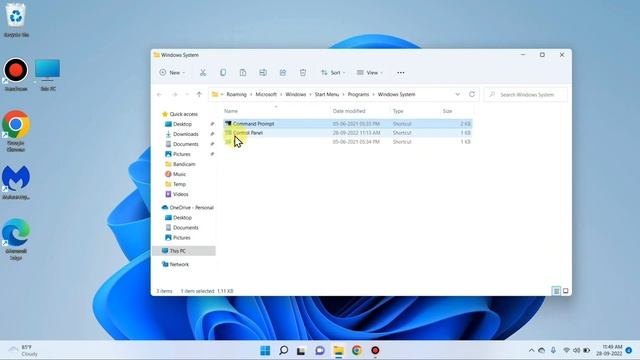This screenshot has width=640, height=360.
Task: Open the See more ellipsis menu
Action: [401, 73]
